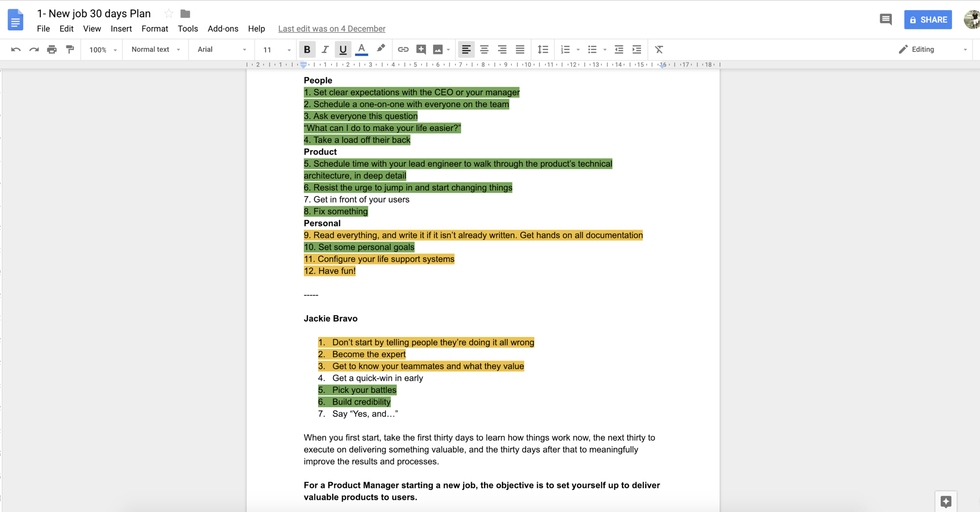
Task: Click the clear formatting icon
Action: 659,50
